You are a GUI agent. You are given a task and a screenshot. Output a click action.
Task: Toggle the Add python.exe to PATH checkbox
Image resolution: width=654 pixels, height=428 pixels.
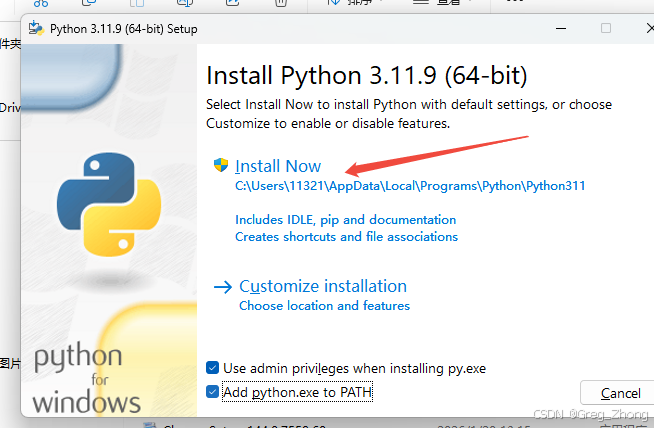click(212, 392)
